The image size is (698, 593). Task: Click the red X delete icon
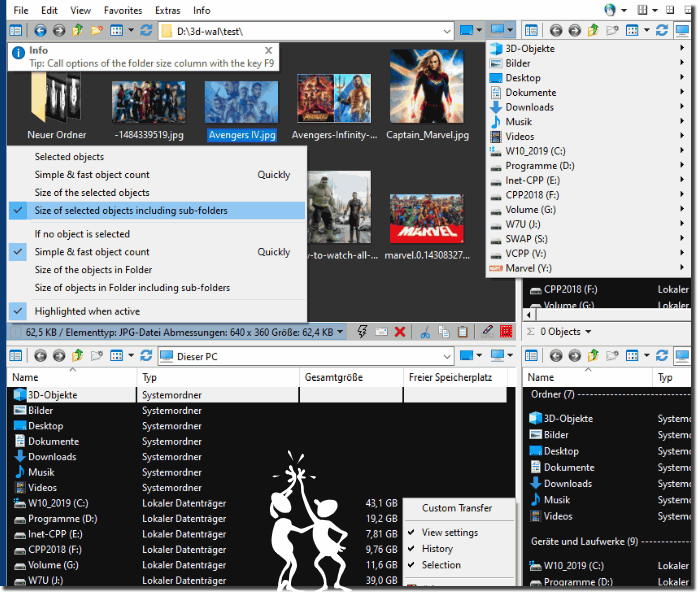(400, 332)
